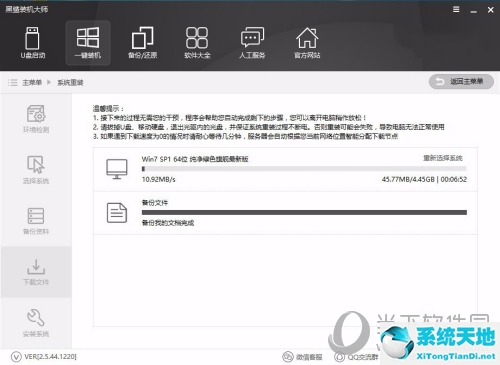This screenshot has width=500, height=365.
Task: Click the monitor icon beside Win7 SP1
Action: 117,169
